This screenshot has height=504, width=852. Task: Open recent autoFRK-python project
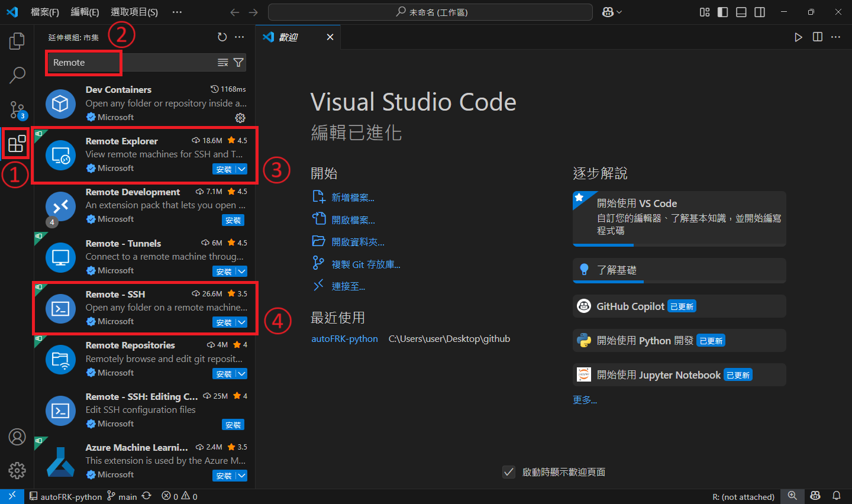coord(344,339)
